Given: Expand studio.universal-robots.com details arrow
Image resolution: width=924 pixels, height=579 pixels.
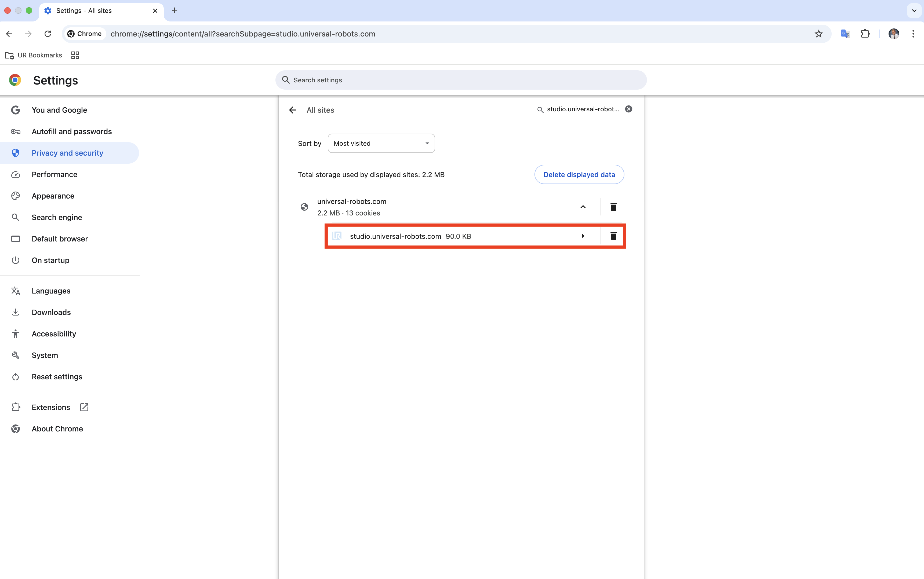Looking at the screenshot, I should pos(583,236).
